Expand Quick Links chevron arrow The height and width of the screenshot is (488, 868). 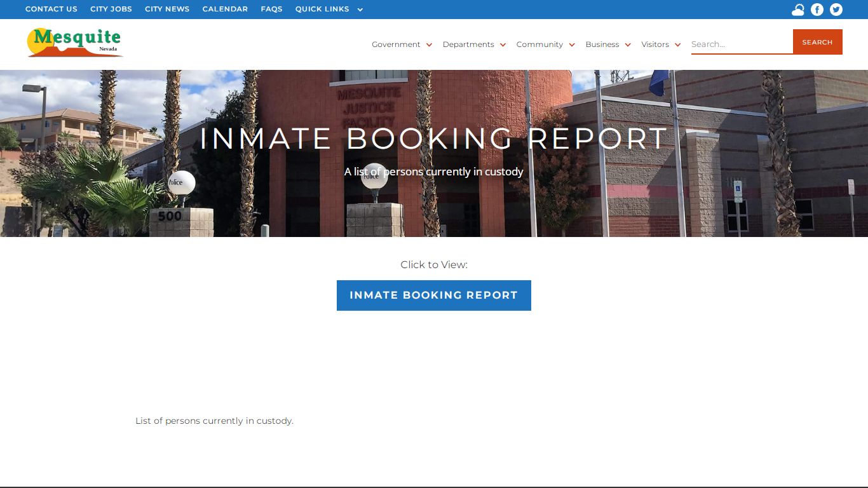point(360,10)
